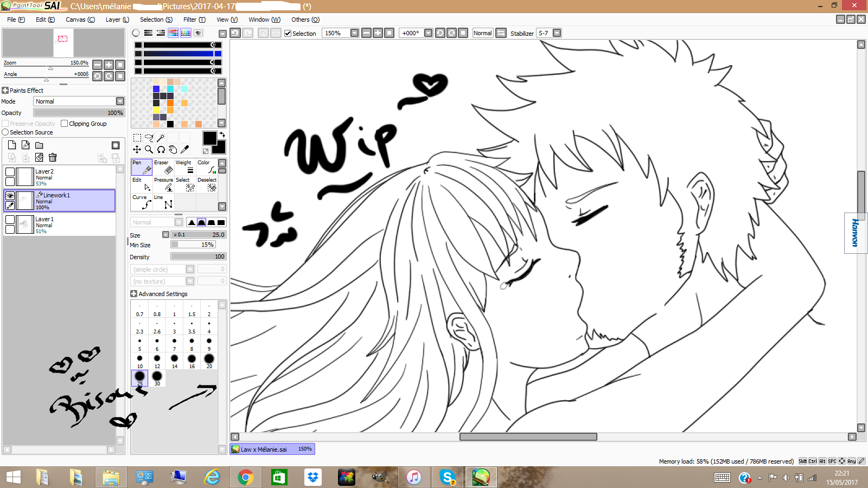This screenshot has width=868, height=488.
Task: Click the brush Density slider
Action: (199, 256)
